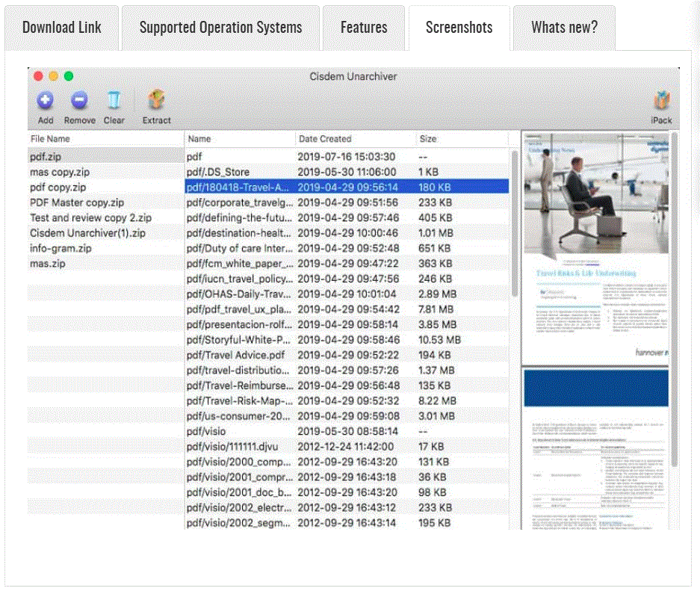Select the pdf/defining-the-futu... row

click(347, 217)
